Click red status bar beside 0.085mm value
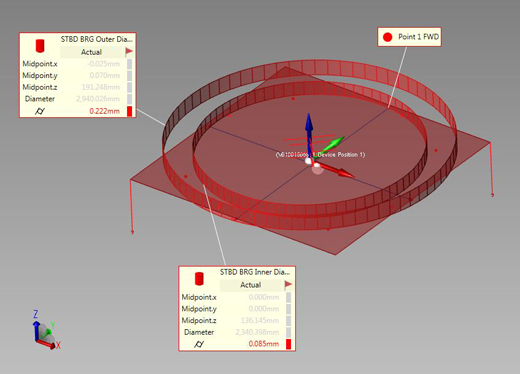Screen dimensions: 520x374 [x=289, y=344]
